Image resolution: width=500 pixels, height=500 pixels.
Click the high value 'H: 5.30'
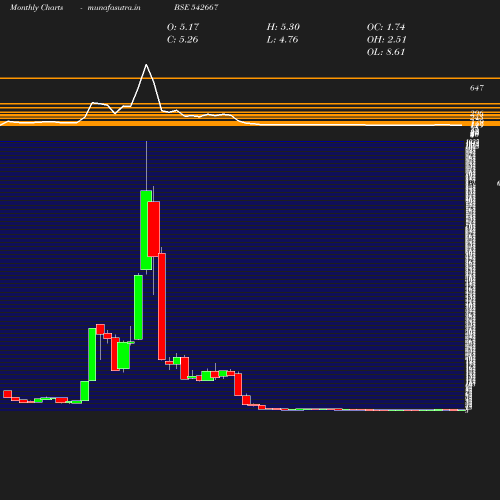tap(283, 27)
